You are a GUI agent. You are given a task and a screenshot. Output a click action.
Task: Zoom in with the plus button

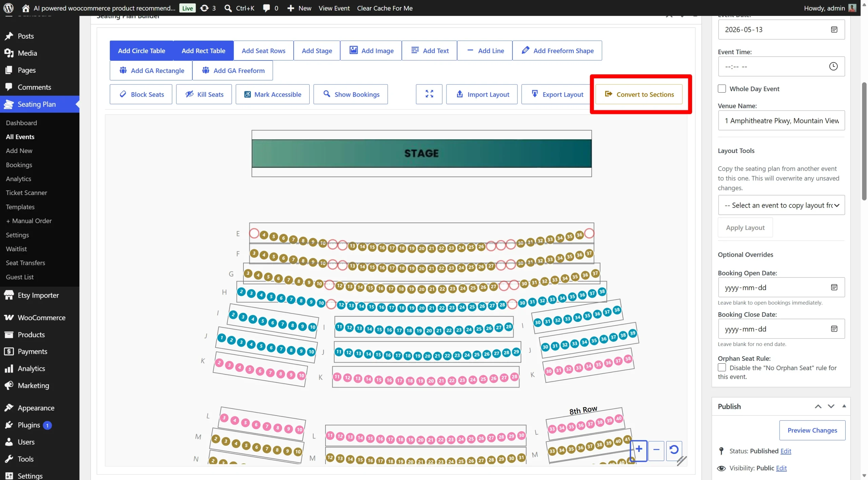tap(639, 450)
